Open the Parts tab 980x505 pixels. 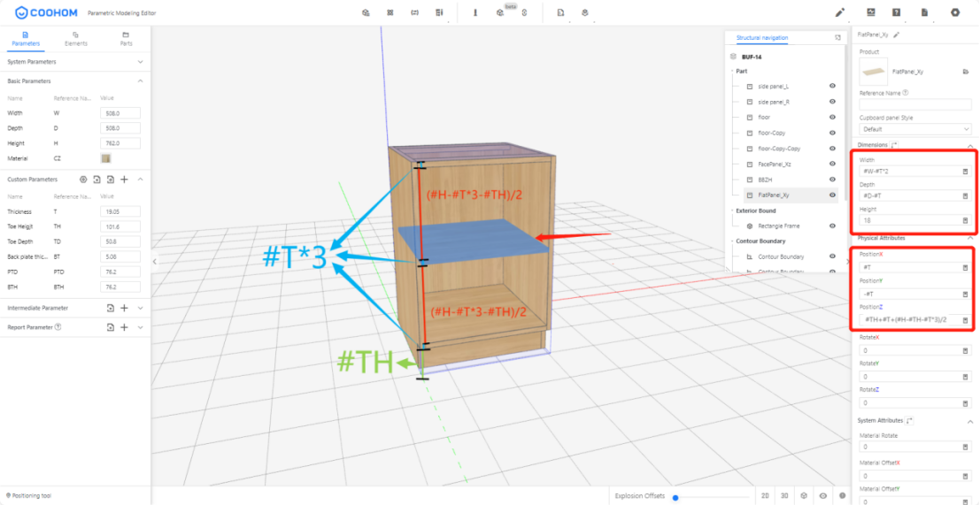click(126, 38)
